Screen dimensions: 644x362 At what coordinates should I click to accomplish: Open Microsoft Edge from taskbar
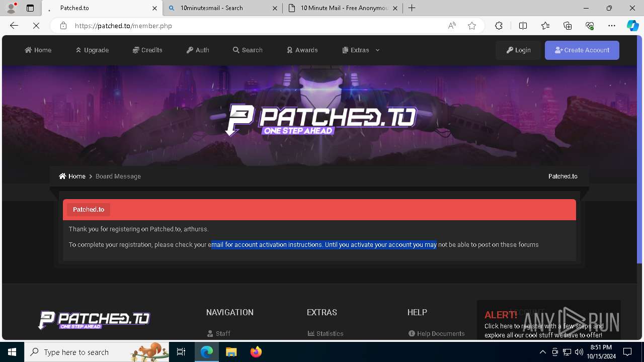click(x=207, y=352)
